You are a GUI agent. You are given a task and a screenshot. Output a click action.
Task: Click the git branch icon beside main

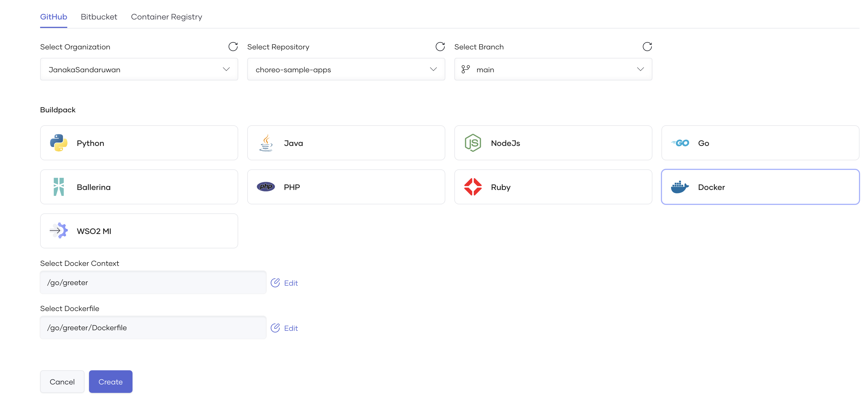[x=465, y=69]
